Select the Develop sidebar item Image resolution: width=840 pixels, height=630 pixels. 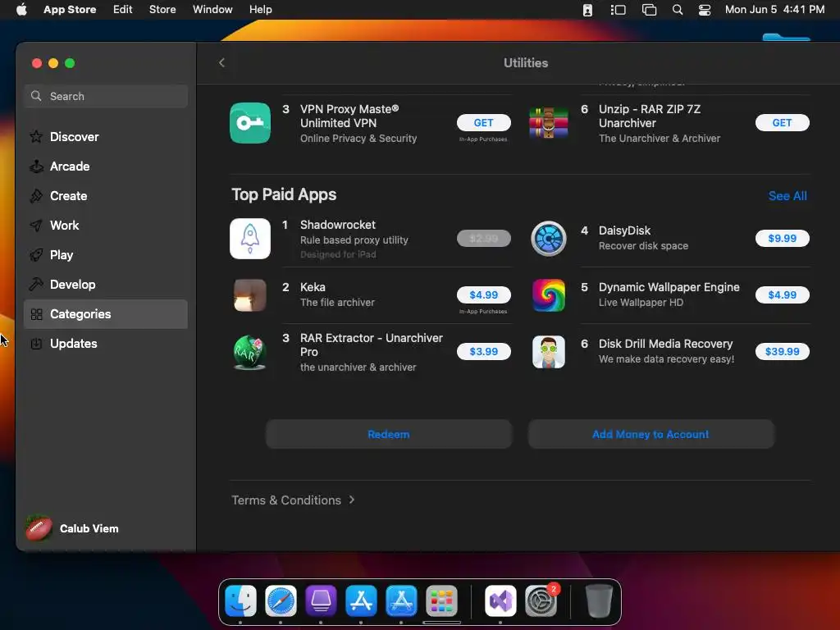click(x=106, y=285)
